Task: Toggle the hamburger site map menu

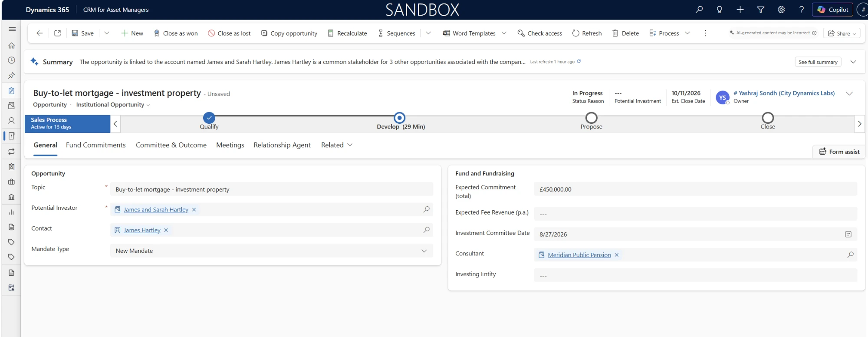Action: (12, 29)
